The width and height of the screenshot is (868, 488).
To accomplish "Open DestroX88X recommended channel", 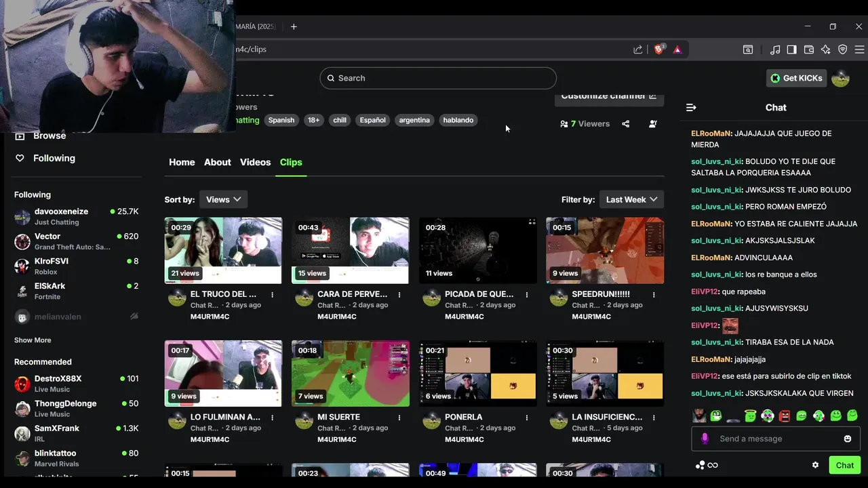I will click(x=76, y=384).
